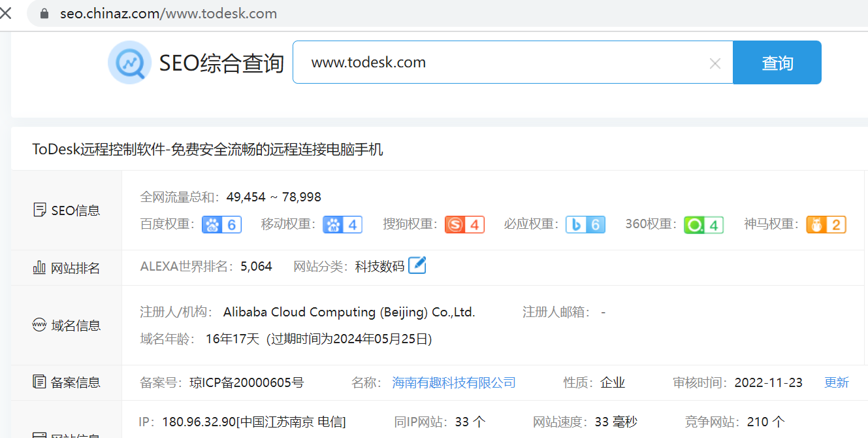This screenshot has height=438, width=868.
Task: Click the 同IP网站 count 33 个
Action: pyautogui.click(x=470, y=422)
